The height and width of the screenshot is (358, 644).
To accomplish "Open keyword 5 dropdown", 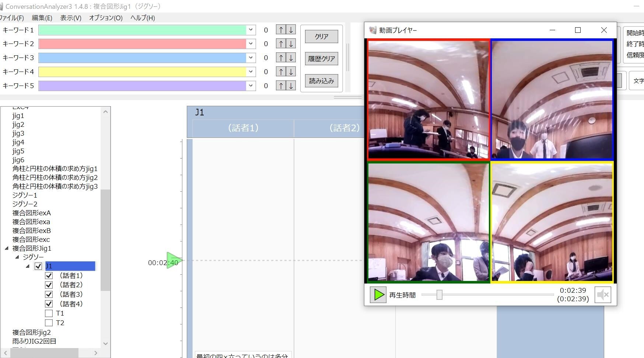I will [x=251, y=86].
